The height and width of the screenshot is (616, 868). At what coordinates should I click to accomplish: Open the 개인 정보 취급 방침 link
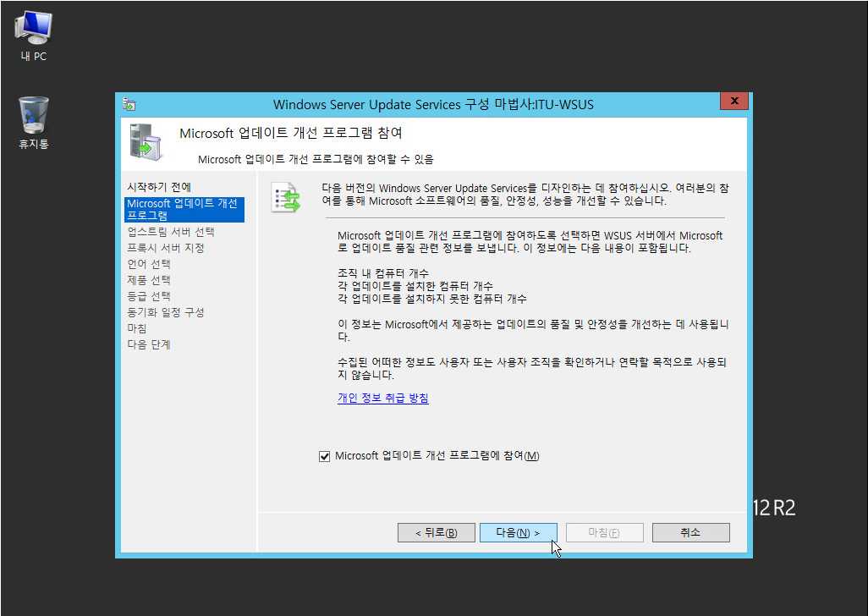pos(382,399)
